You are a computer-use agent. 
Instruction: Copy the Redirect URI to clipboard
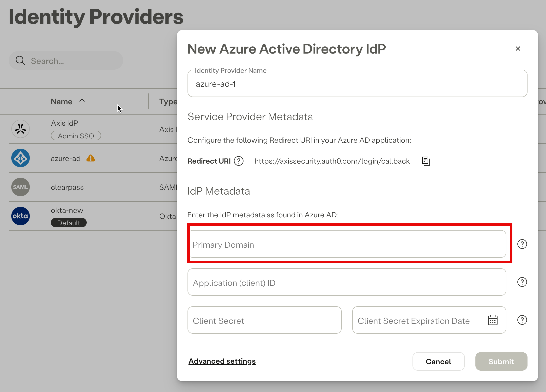[426, 161]
